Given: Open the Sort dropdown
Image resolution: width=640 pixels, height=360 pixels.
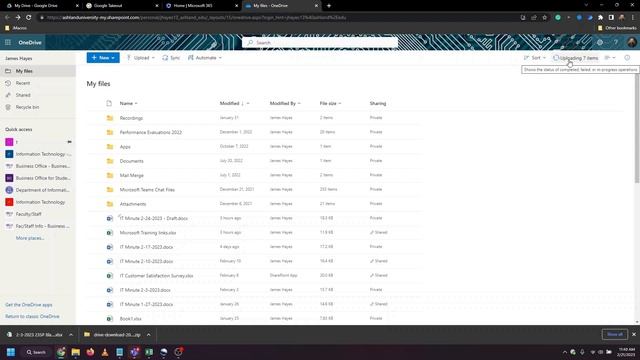Looking at the screenshot, I should (535, 58).
